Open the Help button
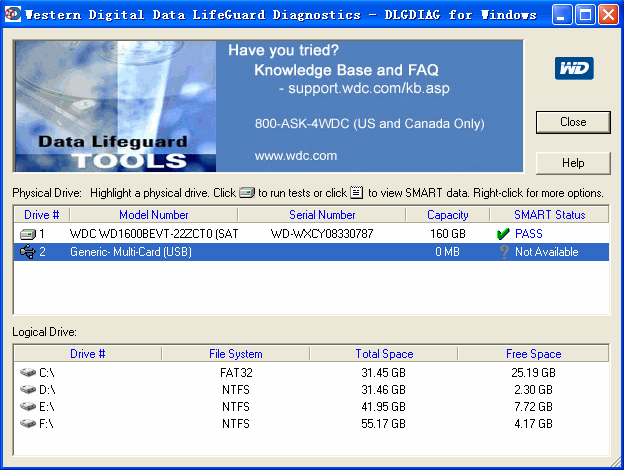Screen dimensions: 624x470 (x=573, y=163)
